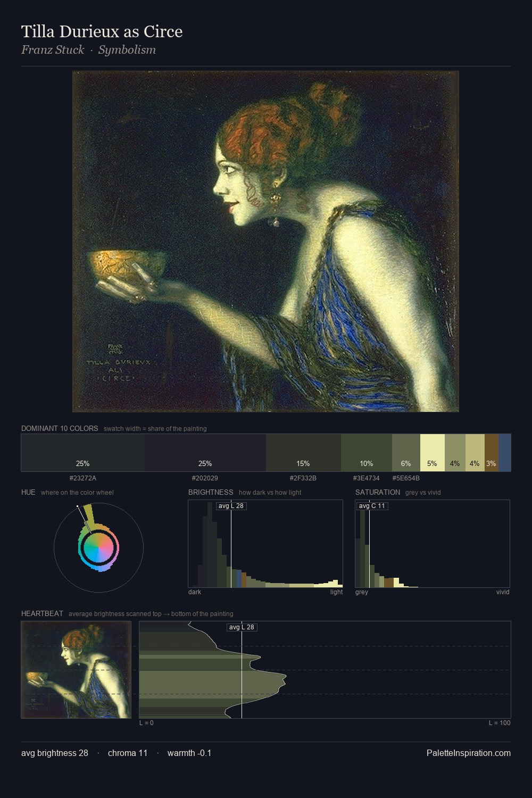The image size is (532, 798).
Task: Open the PaletteInspiration.com link
Action: tap(469, 753)
